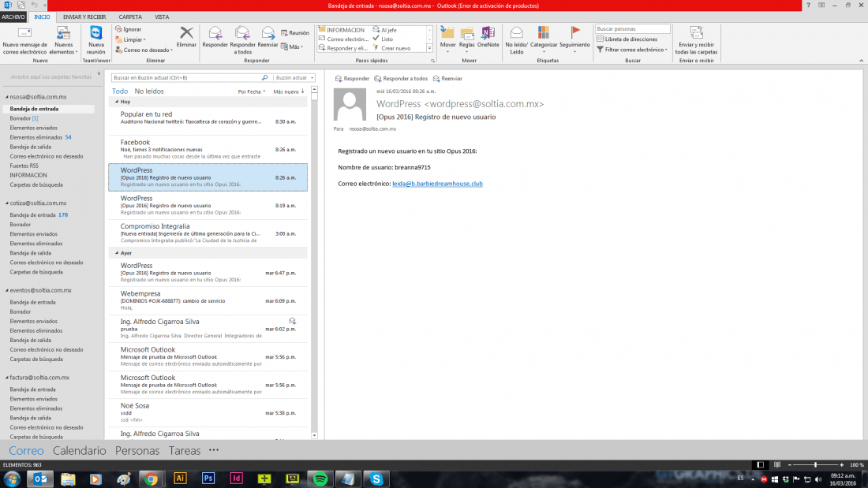
Task: Click the mailbox search field
Action: click(x=186, y=78)
